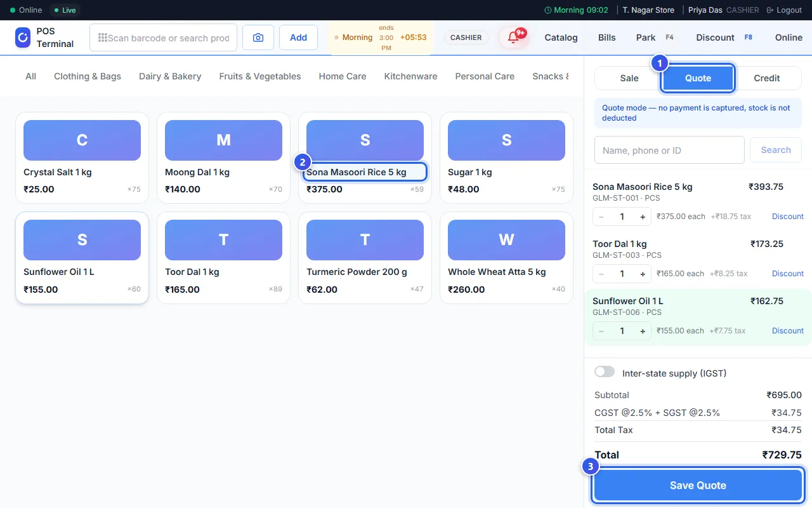Click the customer Search button
The width and height of the screenshot is (812, 508).
pos(776,150)
